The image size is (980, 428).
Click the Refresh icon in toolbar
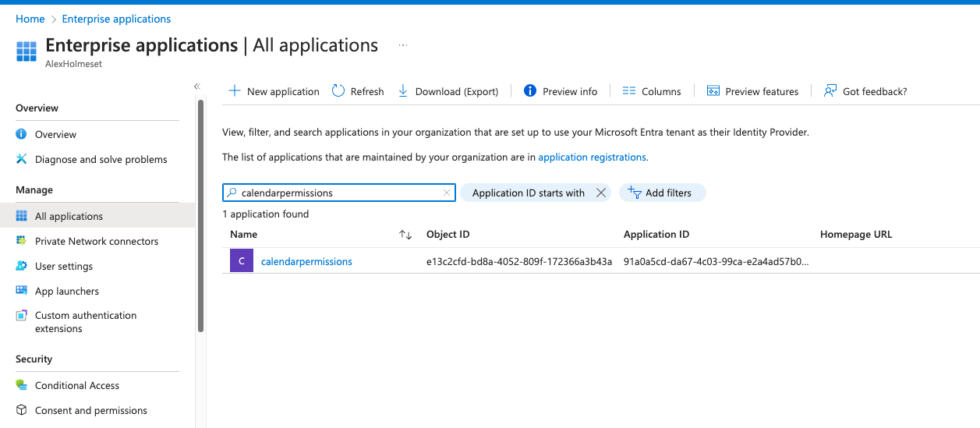point(338,91)
